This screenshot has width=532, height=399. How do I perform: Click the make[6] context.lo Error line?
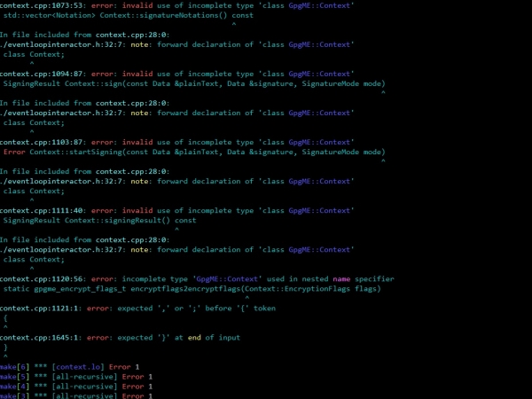[x=69, y=366]
